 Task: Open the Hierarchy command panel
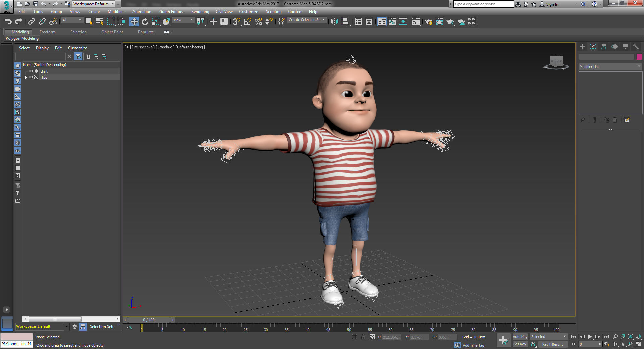pyautogui.click(x=604, y=47)
